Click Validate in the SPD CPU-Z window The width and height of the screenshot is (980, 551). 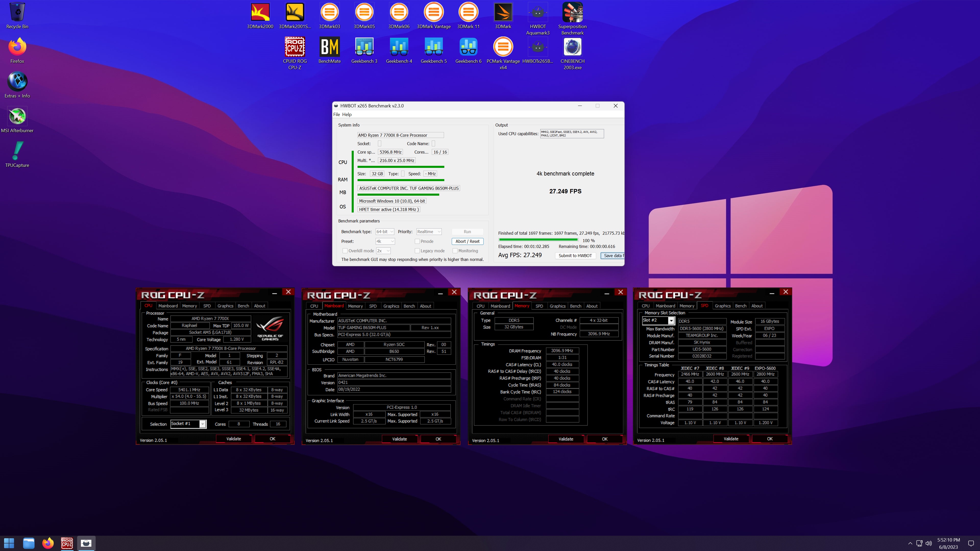click(731, 439)
